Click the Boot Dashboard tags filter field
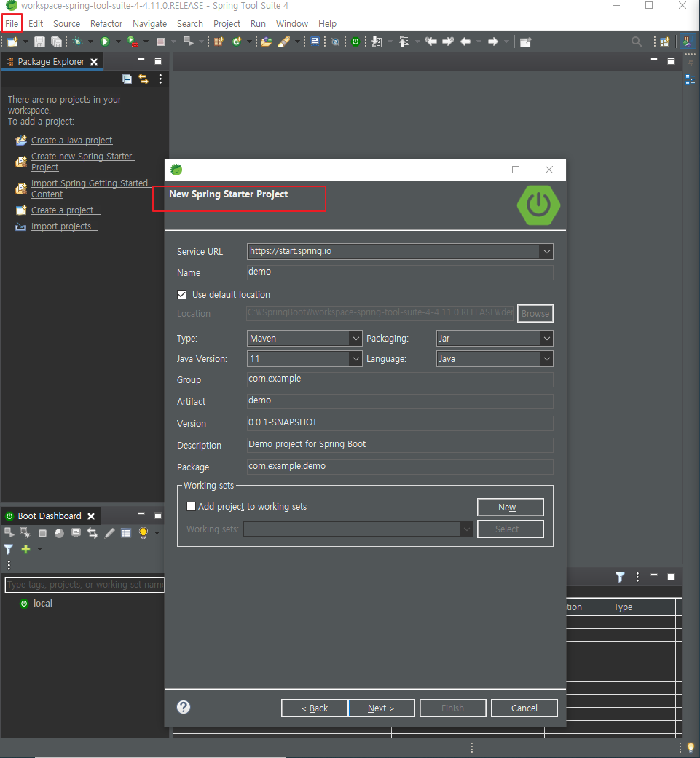700x758 pixels. 84,585
